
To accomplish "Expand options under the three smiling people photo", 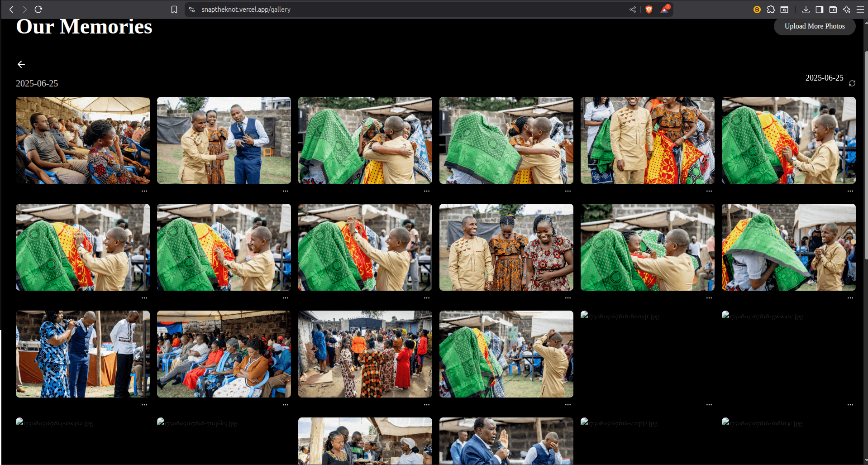I will coord(568,298).
